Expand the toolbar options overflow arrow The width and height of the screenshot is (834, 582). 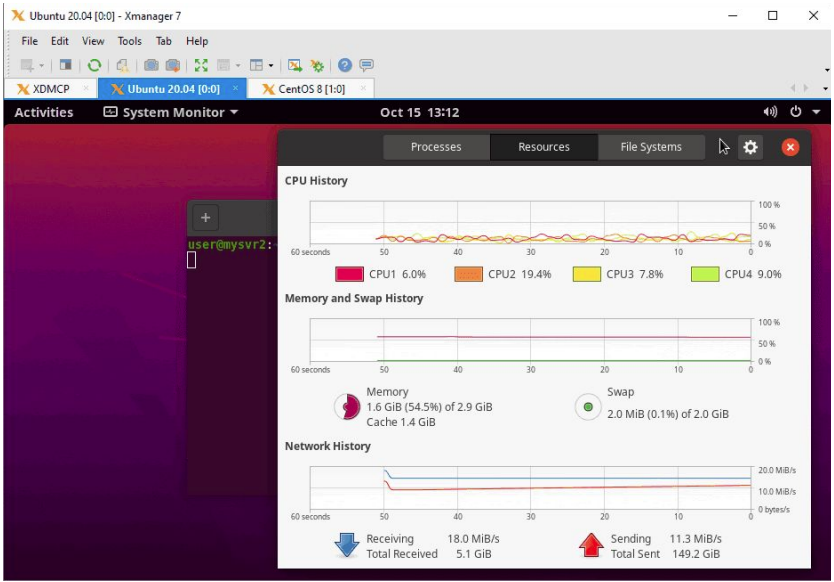pyautogui.click(x=827, y=70)
